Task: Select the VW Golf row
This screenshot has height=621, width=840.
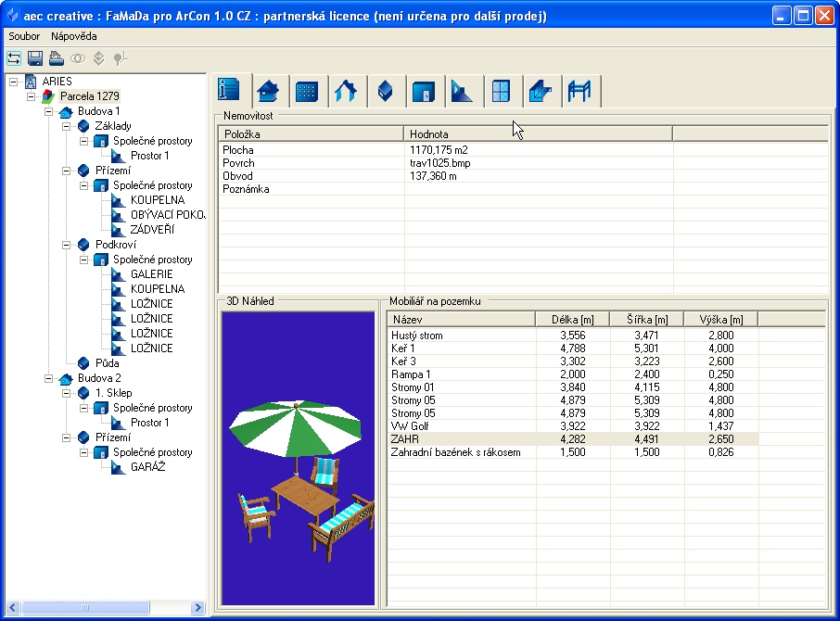Action: [573, 426]
